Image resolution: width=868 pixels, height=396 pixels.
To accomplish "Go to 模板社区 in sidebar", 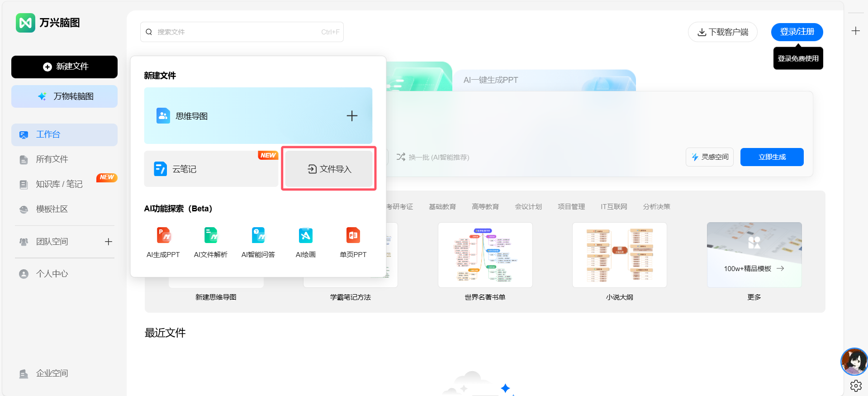I will click(x=52, y=209).
